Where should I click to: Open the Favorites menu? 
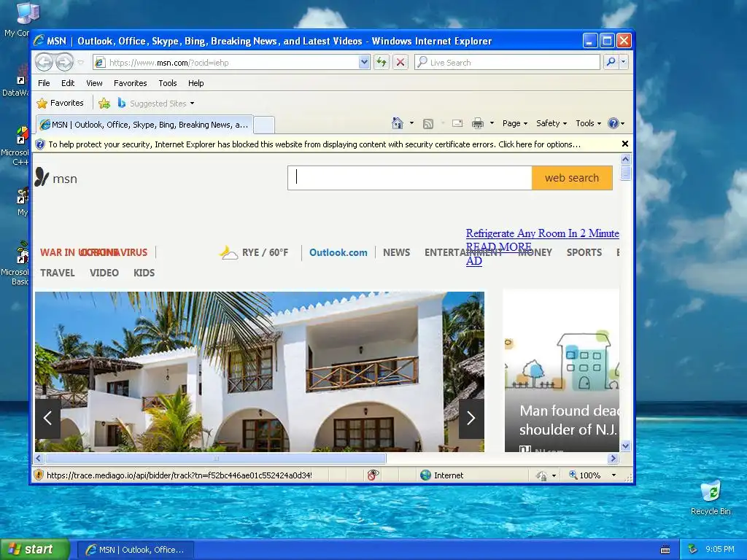[130, 83]
